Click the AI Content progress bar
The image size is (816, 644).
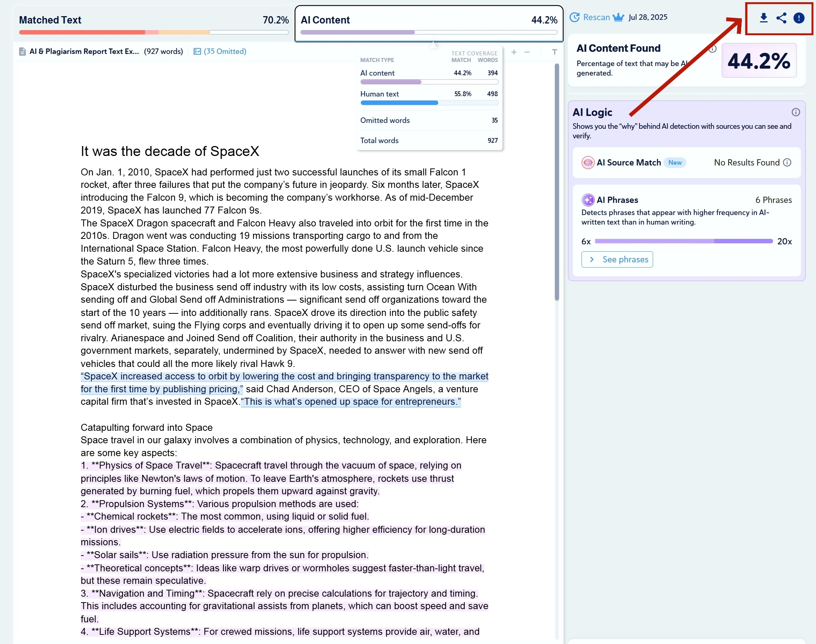click(429, 32)
